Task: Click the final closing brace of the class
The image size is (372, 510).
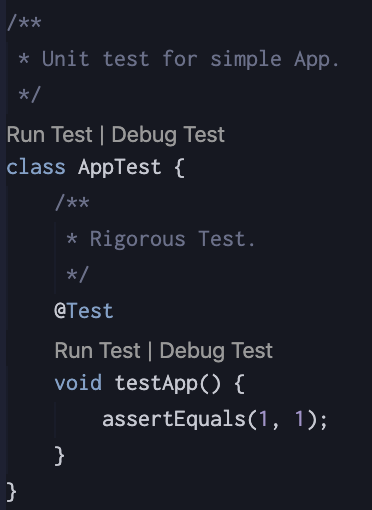Action: pos(11,492)
